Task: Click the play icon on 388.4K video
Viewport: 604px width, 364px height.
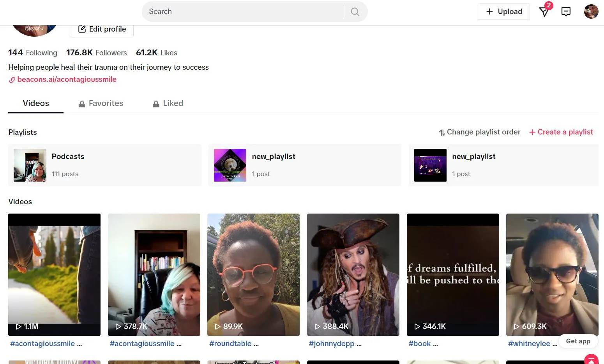Action: 317,327
